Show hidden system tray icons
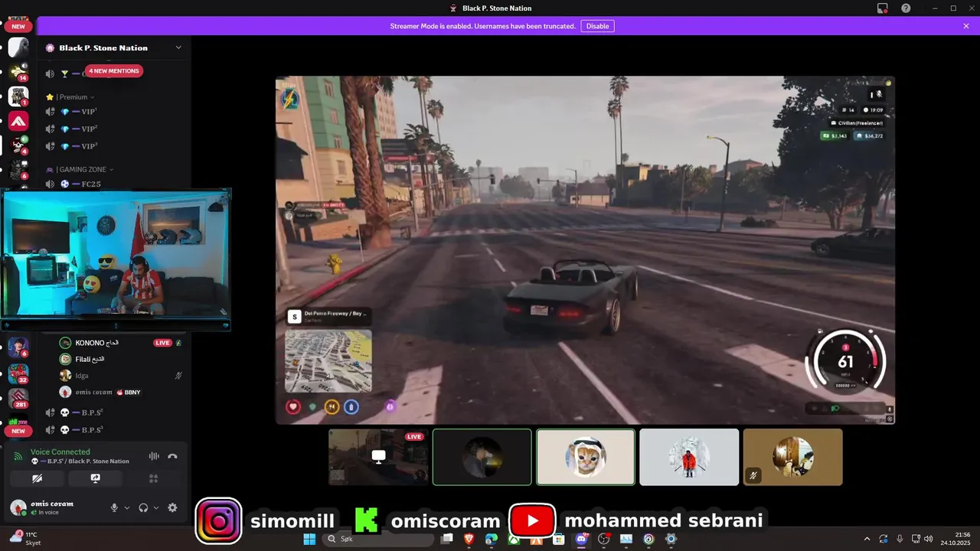 point(867,539)
